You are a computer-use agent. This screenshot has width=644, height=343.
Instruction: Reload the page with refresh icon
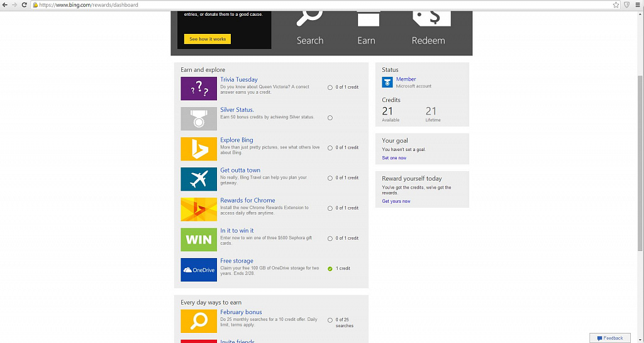click(x=25, y=5)
